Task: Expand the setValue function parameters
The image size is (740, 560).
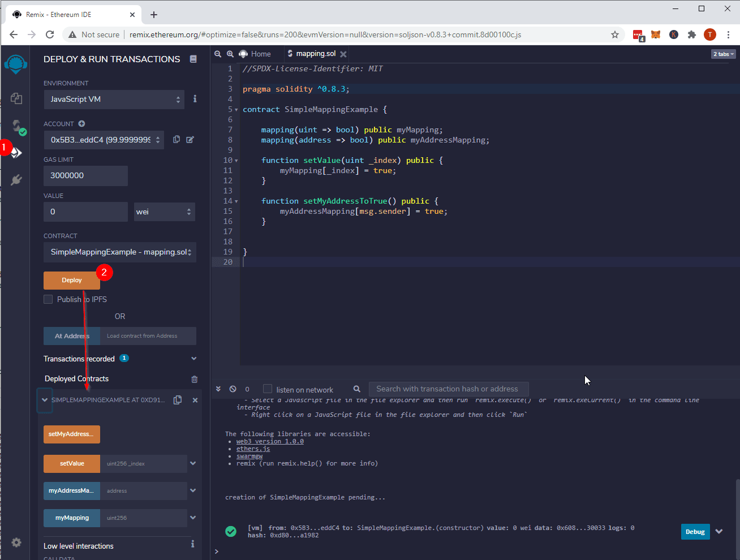Action: 193,463
